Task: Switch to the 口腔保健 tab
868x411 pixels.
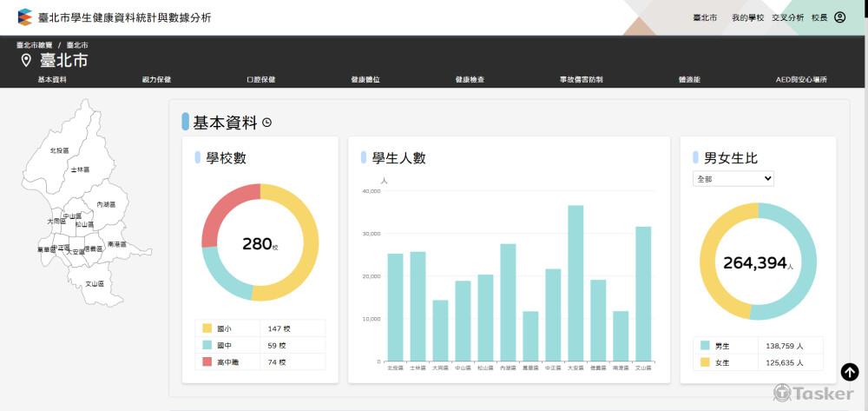Action: pos(260,79)
